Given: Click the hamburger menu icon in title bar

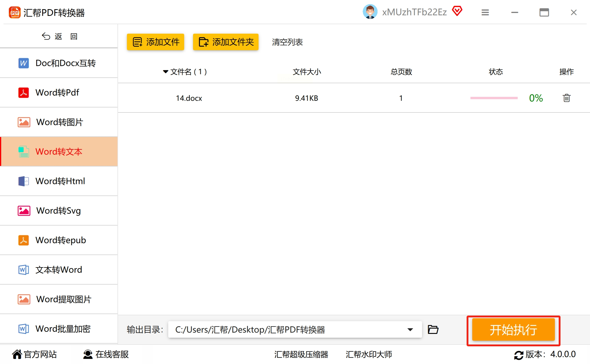Looking at the screenshot, I should click(485, 12).
